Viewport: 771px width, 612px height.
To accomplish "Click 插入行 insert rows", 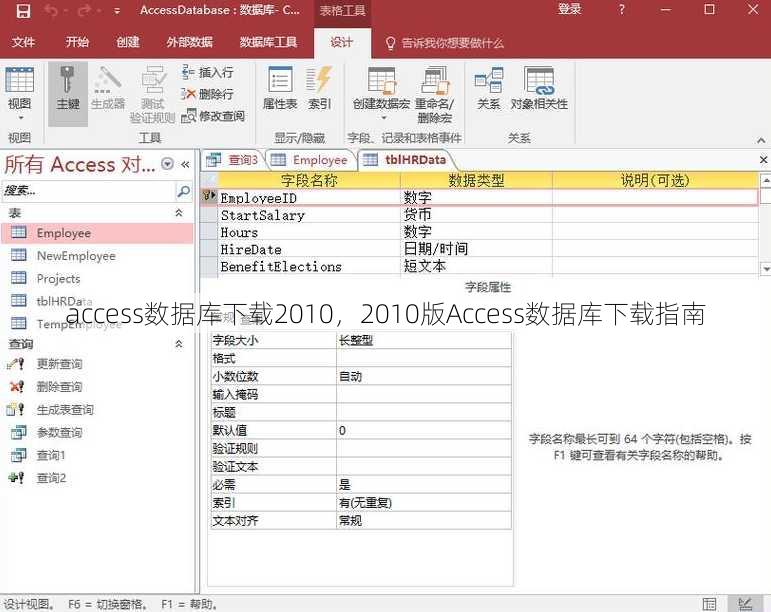I will coord(207,72).
